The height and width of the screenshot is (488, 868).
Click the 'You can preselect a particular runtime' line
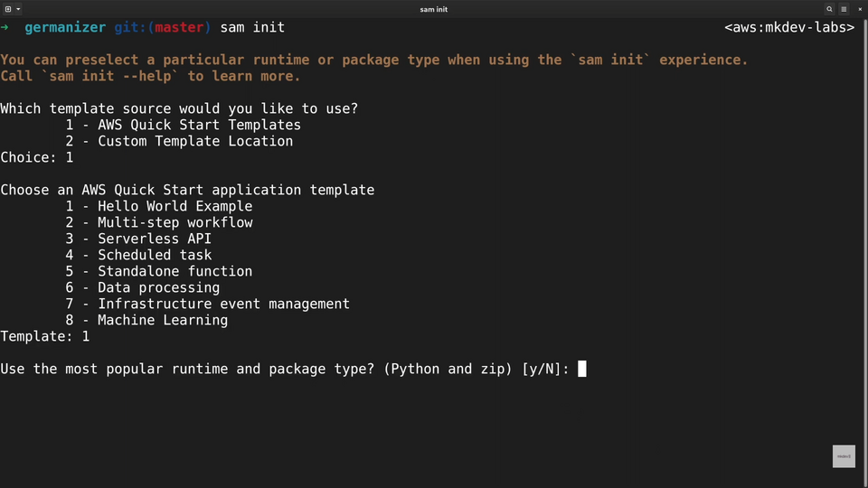[x=374, y=60]
